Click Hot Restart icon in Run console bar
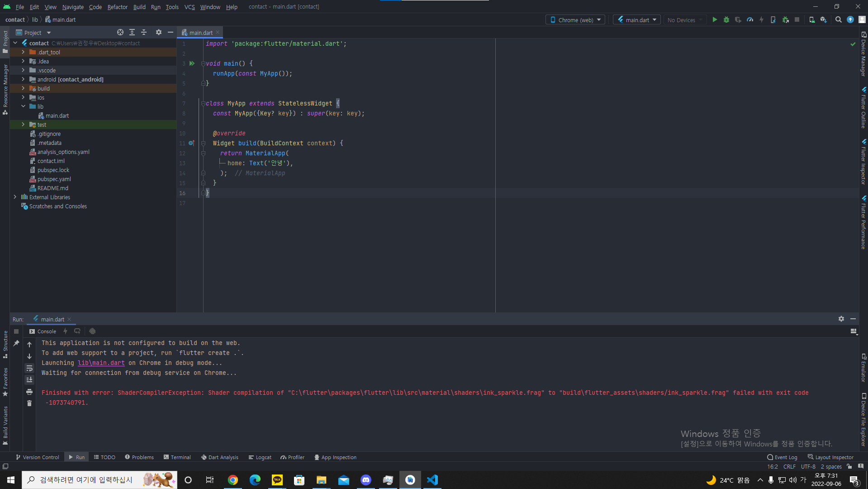The height and width of the screenshot is (489, 868). tap(77, 331)
